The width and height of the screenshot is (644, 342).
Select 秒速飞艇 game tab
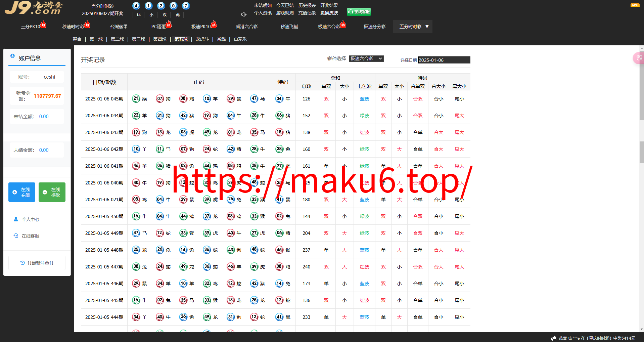pos(289,27)
